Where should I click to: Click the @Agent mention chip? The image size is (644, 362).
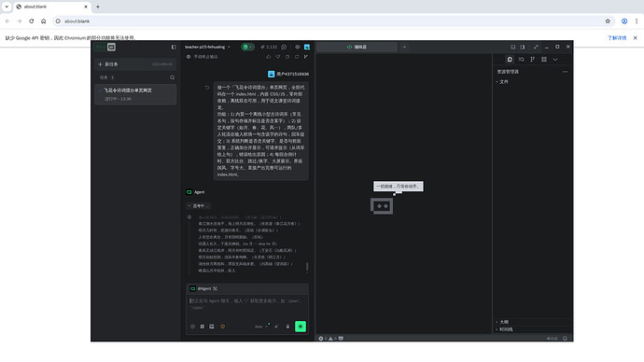click(203, 288)
